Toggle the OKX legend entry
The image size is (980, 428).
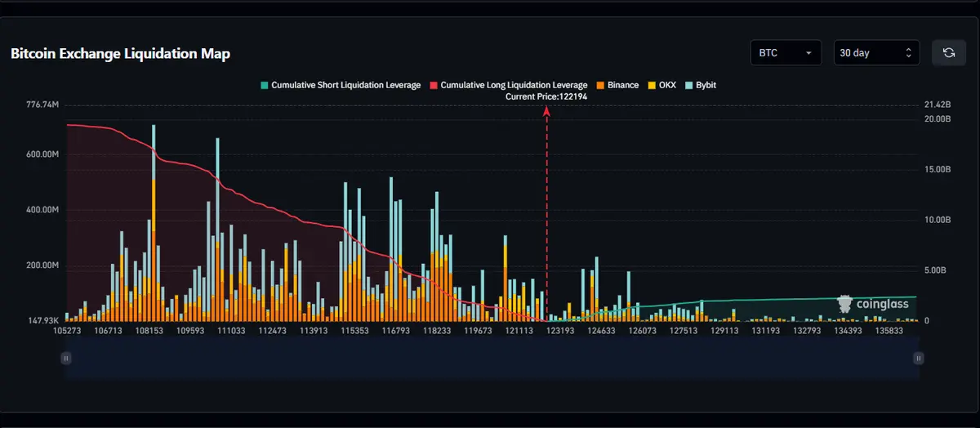tap(661, 85)
